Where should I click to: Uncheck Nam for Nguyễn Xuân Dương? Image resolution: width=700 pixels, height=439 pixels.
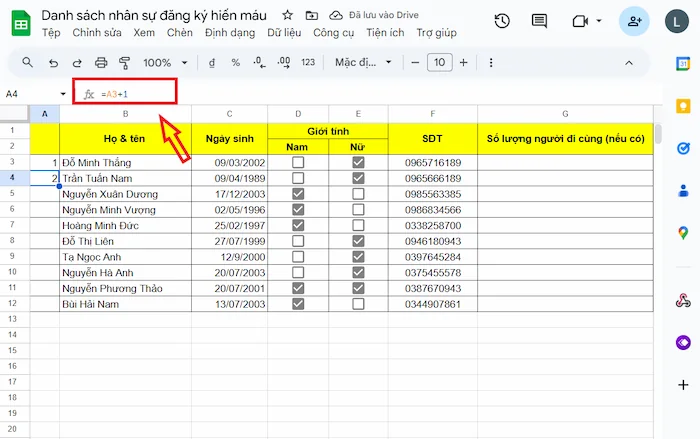tap(298, 194)
